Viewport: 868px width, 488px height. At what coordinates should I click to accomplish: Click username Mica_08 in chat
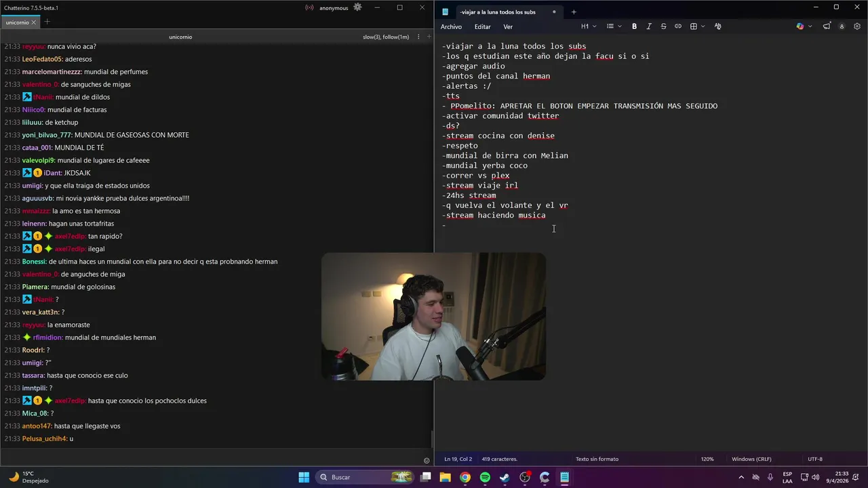click(x=35, y=413)
